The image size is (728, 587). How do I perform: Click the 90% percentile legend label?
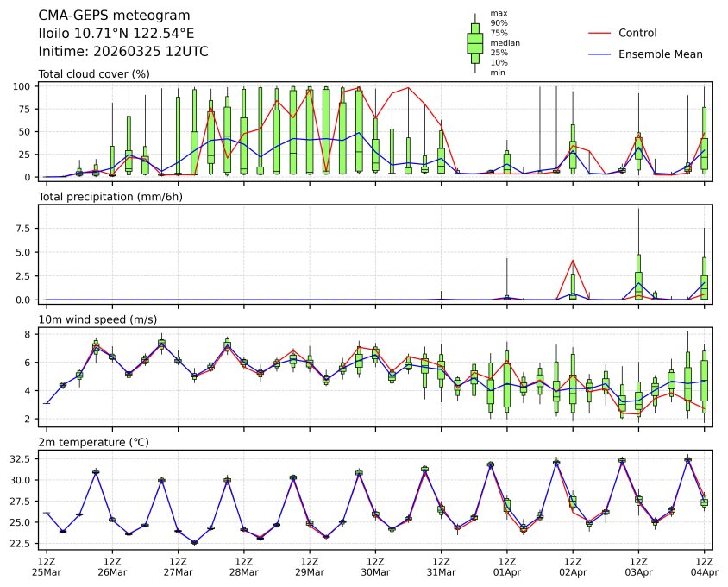(499, 23)
